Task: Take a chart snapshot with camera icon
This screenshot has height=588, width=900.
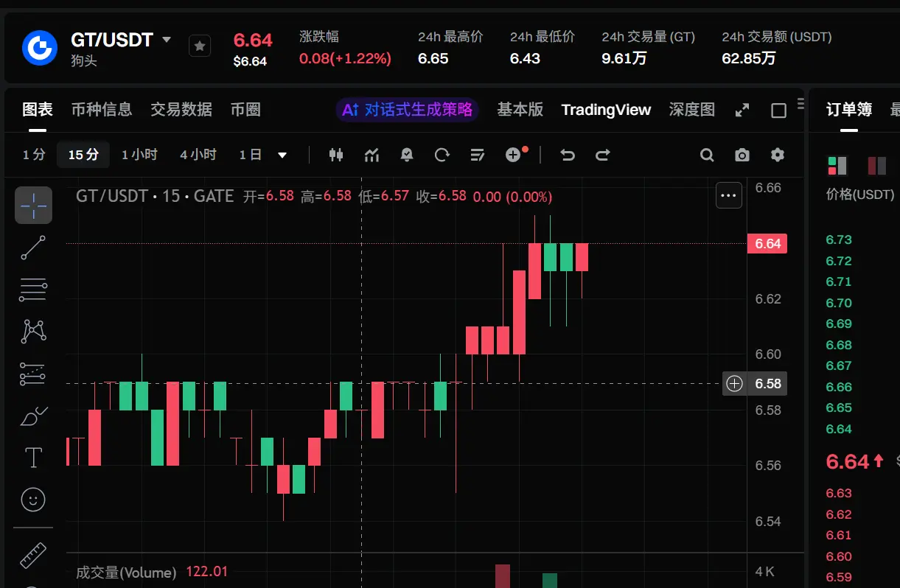Action: tap(742, 155)
